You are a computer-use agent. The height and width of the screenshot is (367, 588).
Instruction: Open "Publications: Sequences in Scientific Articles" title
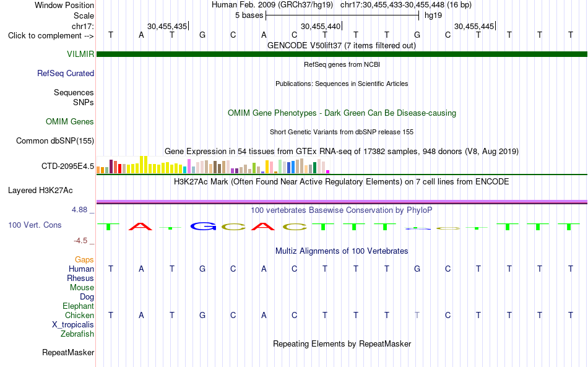tap(342, 84)
